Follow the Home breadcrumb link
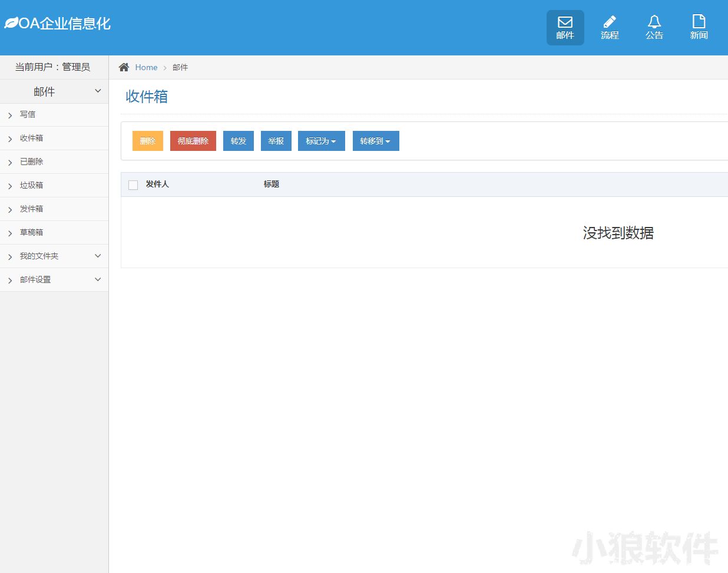 (146, 67)
